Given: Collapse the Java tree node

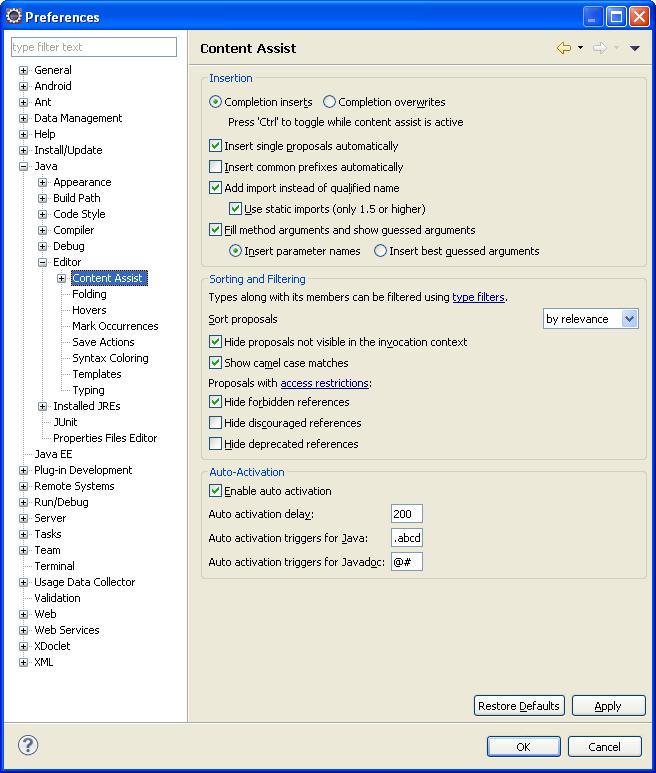Looking at the screenshot, I should 23,167.
